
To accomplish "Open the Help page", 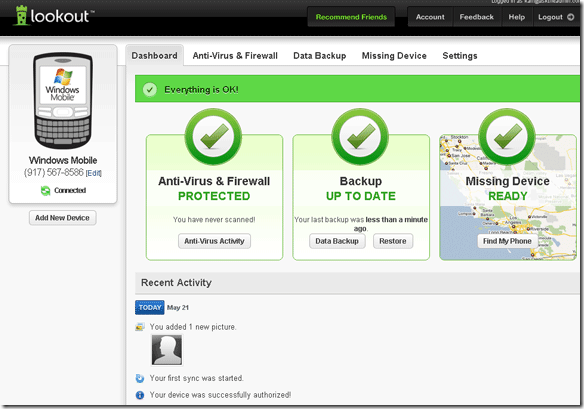I will 517,17.
